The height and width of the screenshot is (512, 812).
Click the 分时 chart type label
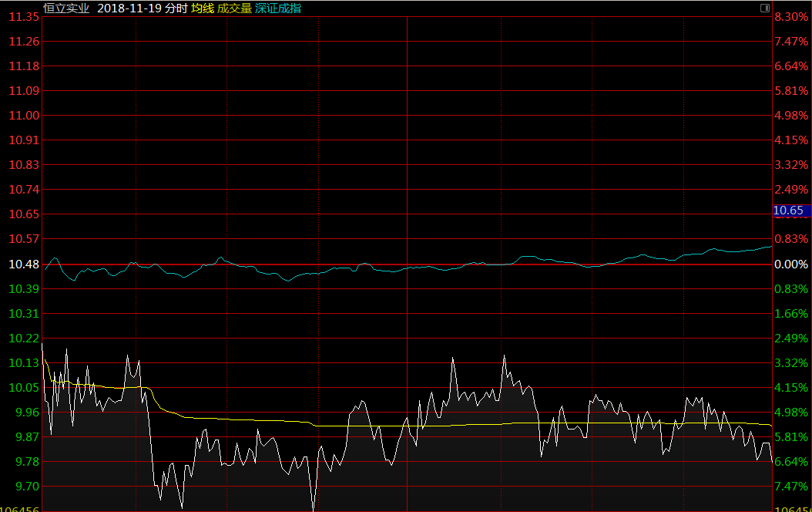tap(176, 8)
